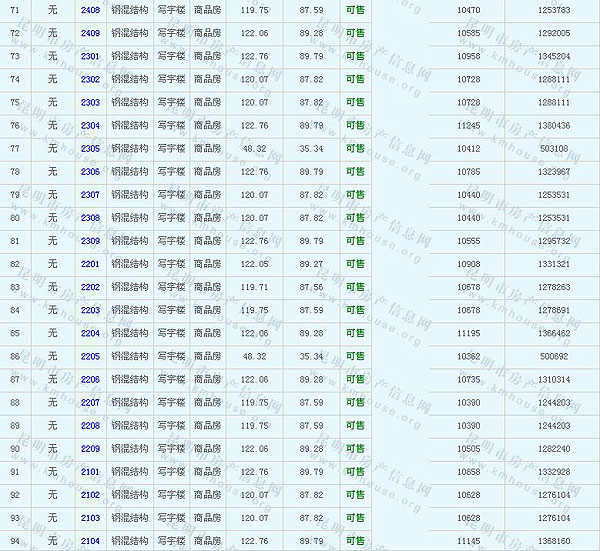This screenshot has height=551, width=600.
Task: Select room 2205 link
Action: click(x=90, y=356)
